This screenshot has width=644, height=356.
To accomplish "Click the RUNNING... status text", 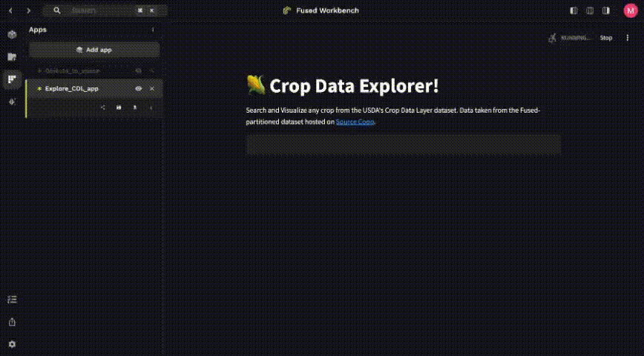I will point(576,38).
